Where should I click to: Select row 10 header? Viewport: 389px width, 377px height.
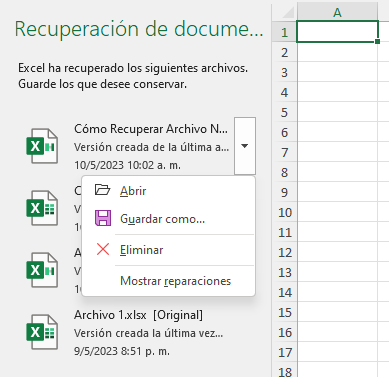[x=285, y=212]
